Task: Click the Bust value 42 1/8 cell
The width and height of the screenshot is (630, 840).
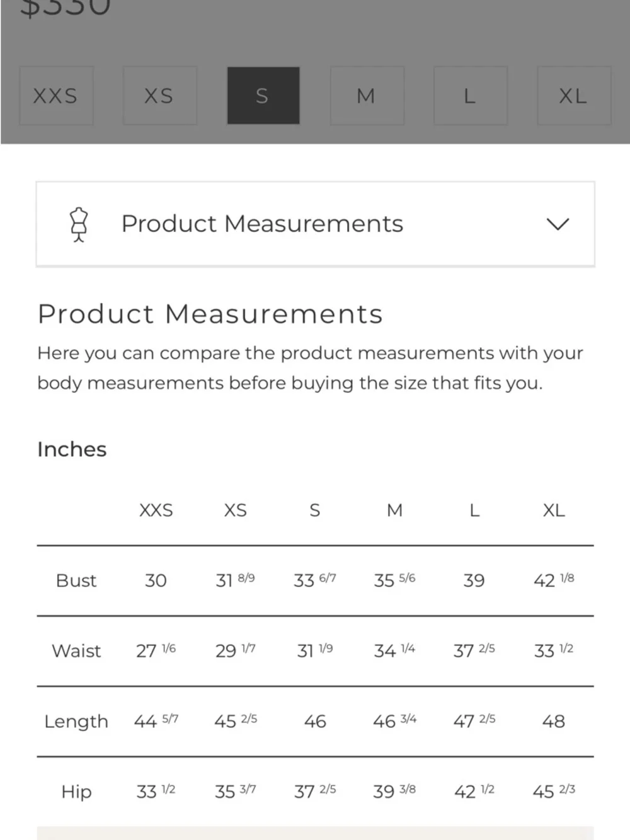Action: point(554,580)
